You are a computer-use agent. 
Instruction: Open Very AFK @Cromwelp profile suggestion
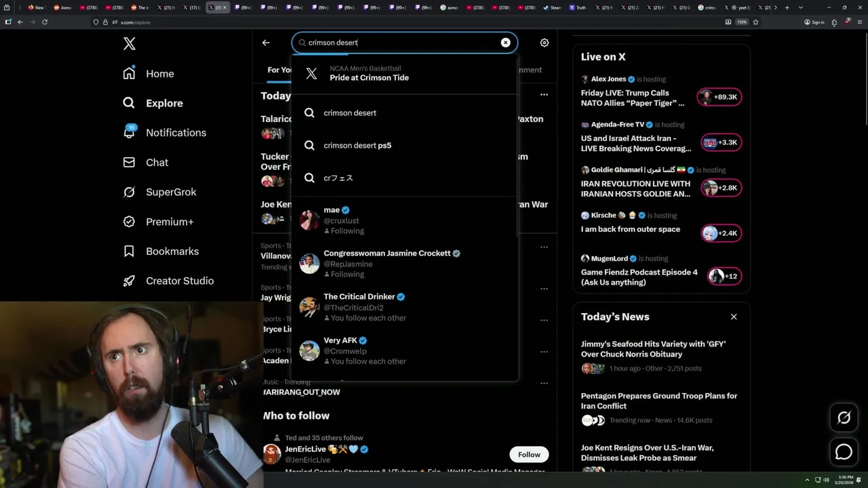pos(405,350)
